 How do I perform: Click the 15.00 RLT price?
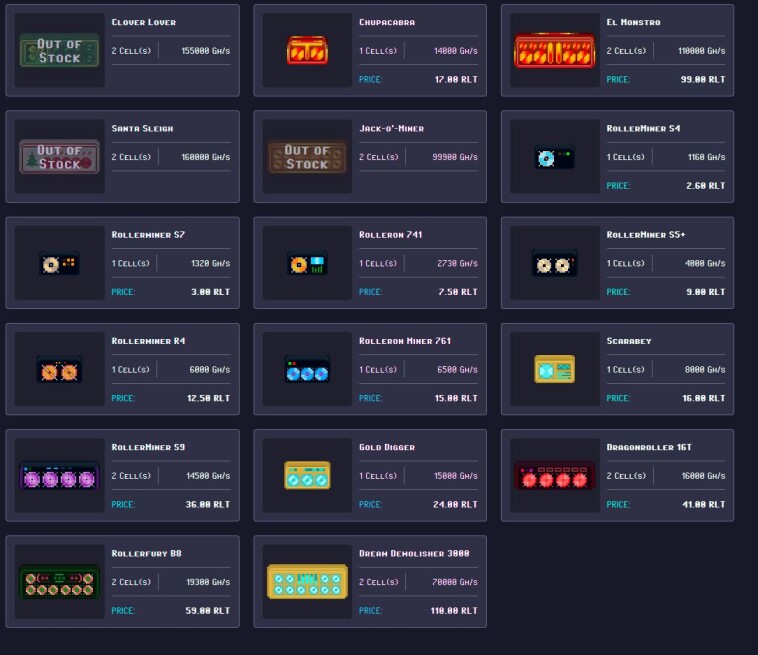pos(456,399)
